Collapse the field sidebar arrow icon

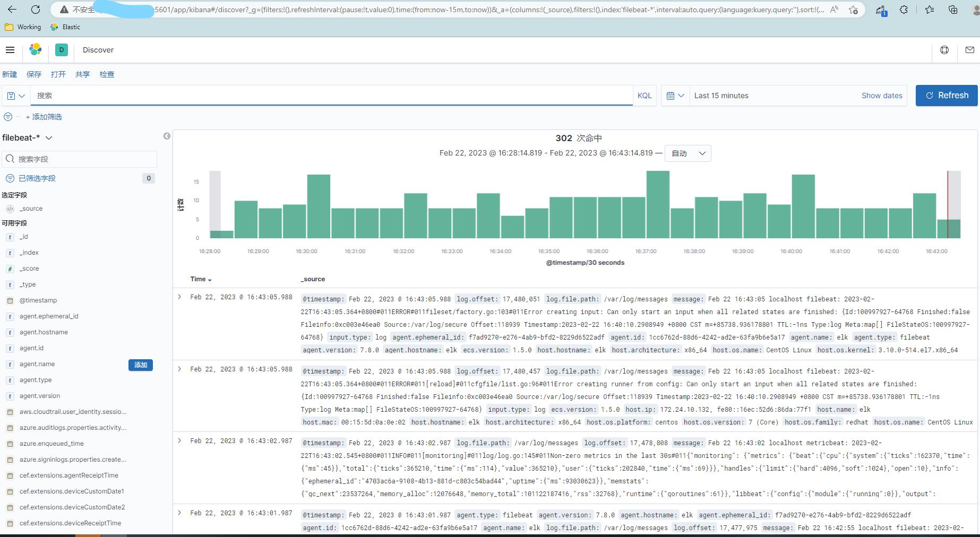(167, 136)
